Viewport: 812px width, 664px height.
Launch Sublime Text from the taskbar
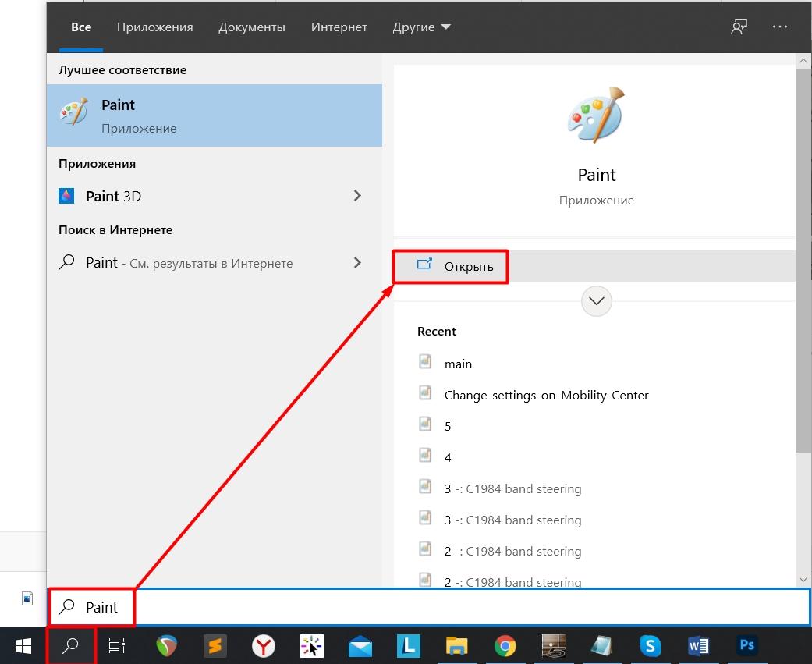pos(215,646)
